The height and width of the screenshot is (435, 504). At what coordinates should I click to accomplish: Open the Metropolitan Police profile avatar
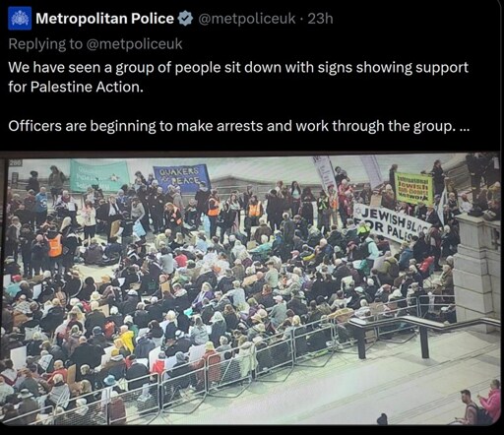click(x=20, y=19)
